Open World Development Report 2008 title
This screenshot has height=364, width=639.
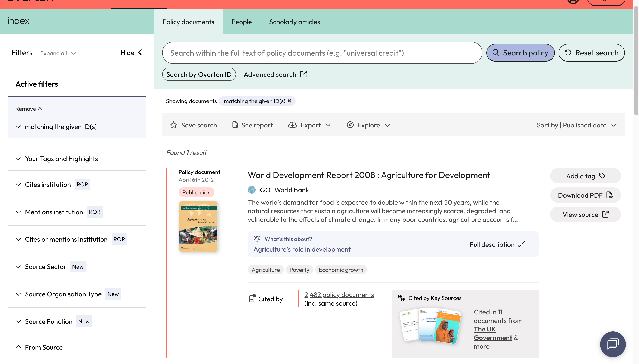pos(369,175)
